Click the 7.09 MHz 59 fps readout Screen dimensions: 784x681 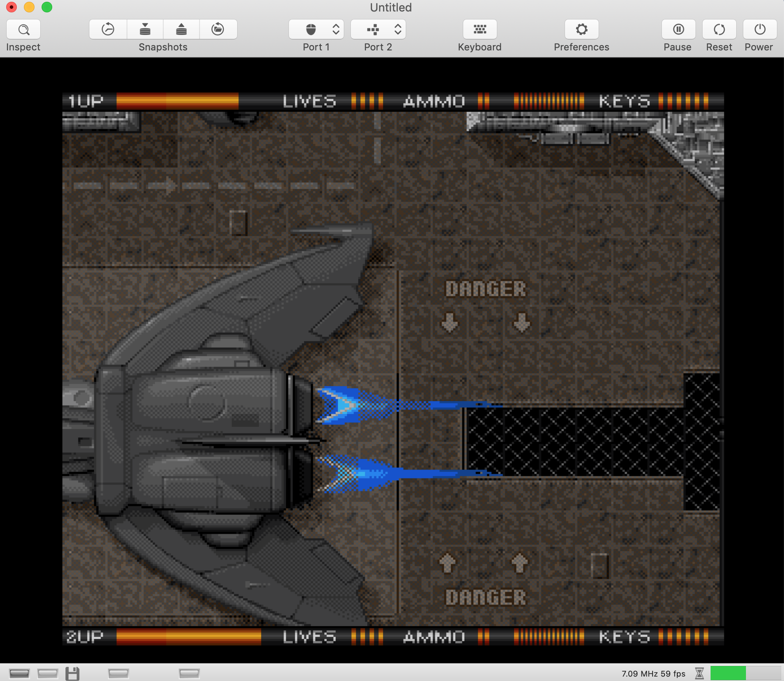(x=653, y=674)
